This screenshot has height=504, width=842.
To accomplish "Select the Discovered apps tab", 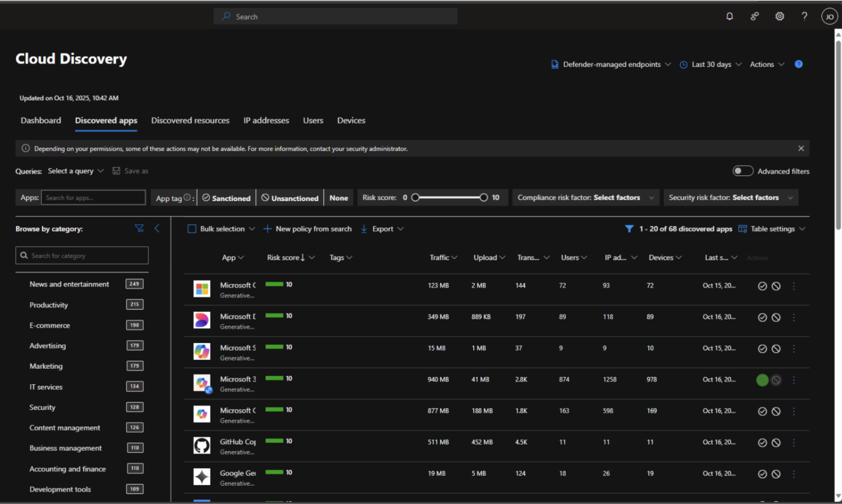I will [x=106, y=120].
